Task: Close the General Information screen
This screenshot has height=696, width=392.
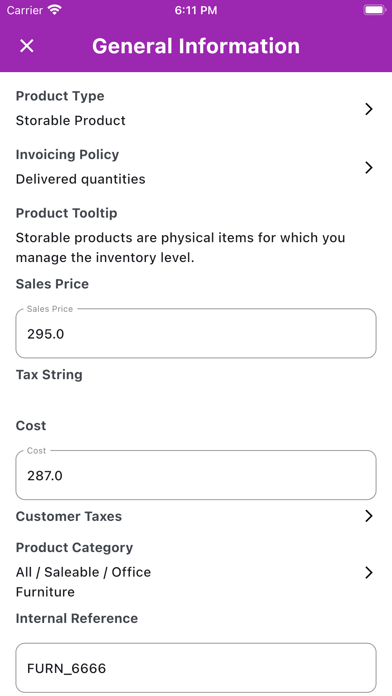Action: [x=27, y=46]
